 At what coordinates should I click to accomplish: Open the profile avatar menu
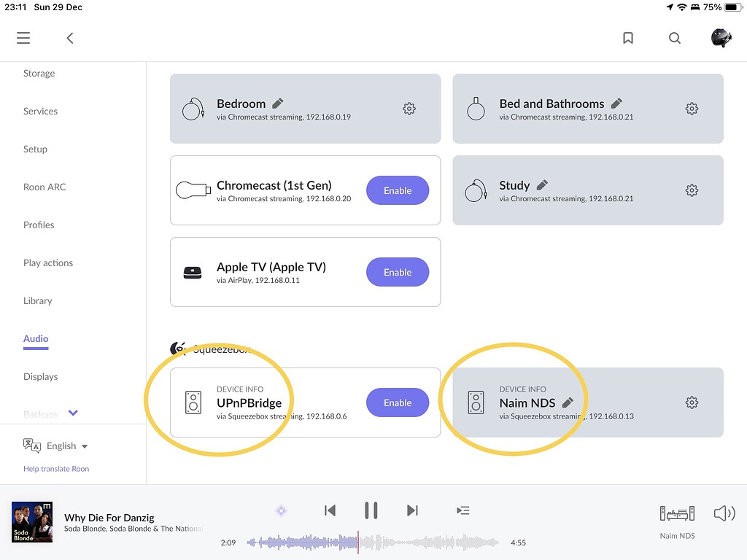[721, 37]
